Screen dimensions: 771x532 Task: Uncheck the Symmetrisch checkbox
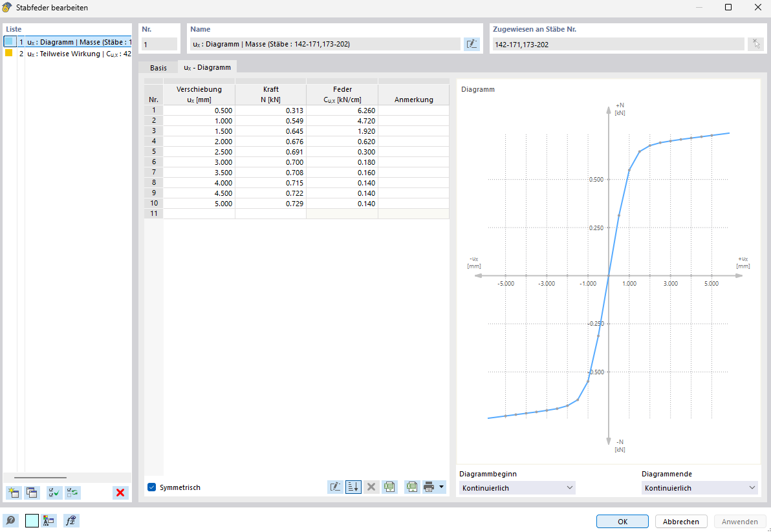point(152,487)
